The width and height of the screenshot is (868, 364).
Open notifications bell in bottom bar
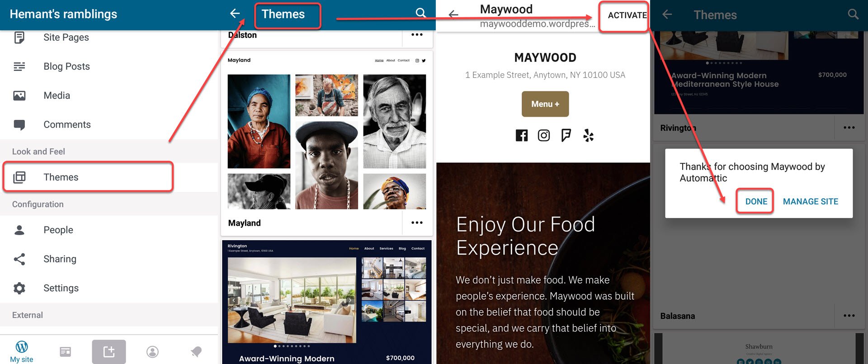[x=196, y=352]
